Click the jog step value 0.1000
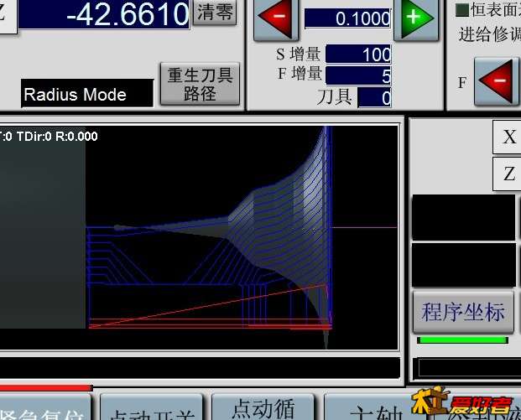This screenshot has width=521, height=420. pyautogui.click(x=347, y=18)
